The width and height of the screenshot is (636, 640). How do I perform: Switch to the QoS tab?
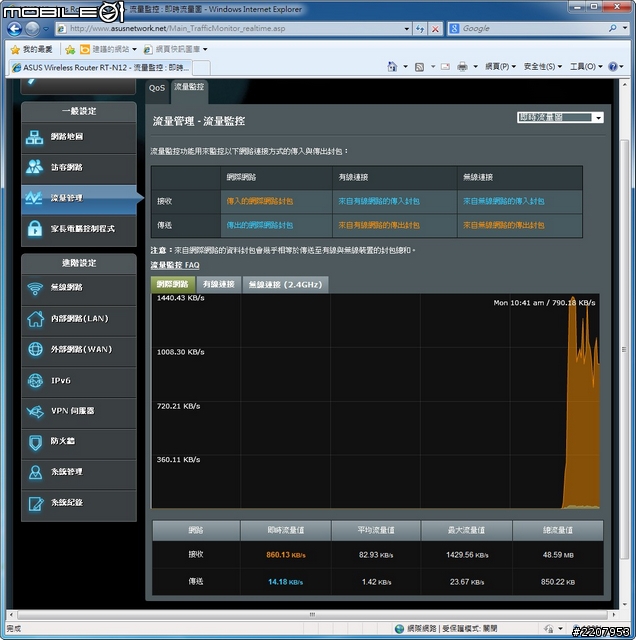pyautogui.click(x=157, y=88)
